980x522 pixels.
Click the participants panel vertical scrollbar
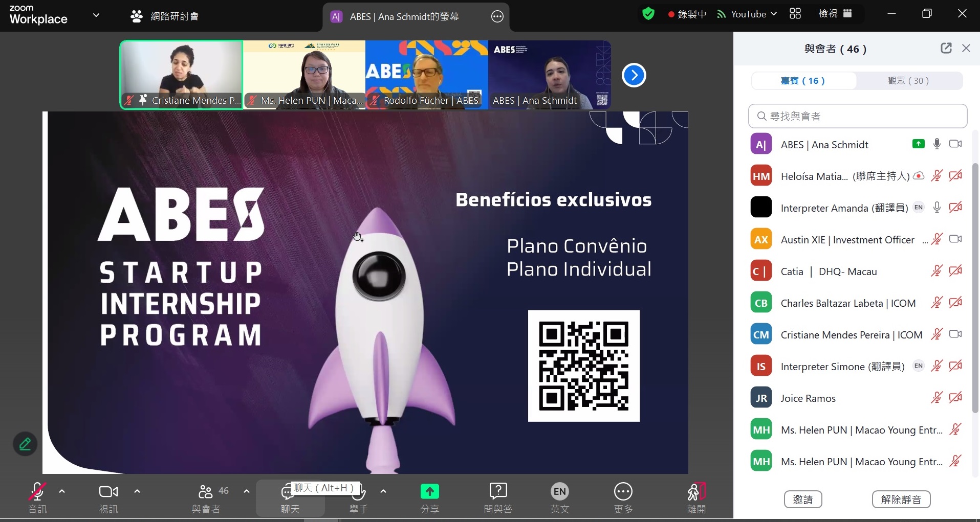coord(975,287)
